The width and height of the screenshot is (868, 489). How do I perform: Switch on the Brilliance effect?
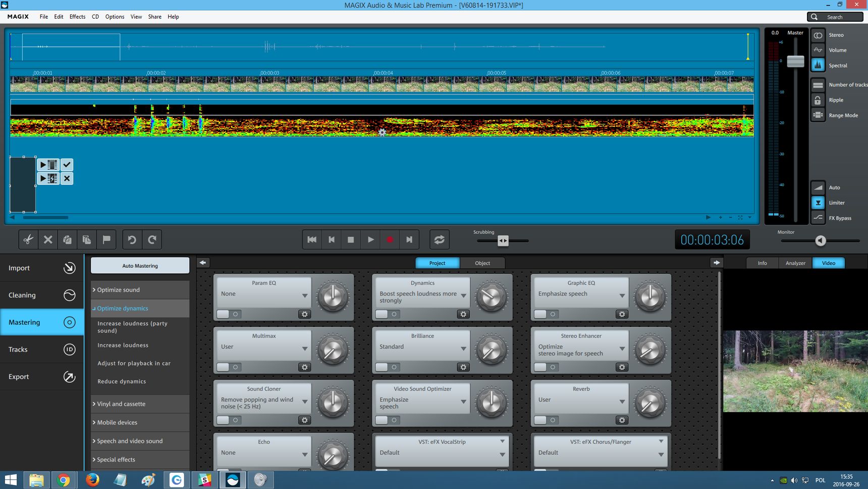coord(387,367)
